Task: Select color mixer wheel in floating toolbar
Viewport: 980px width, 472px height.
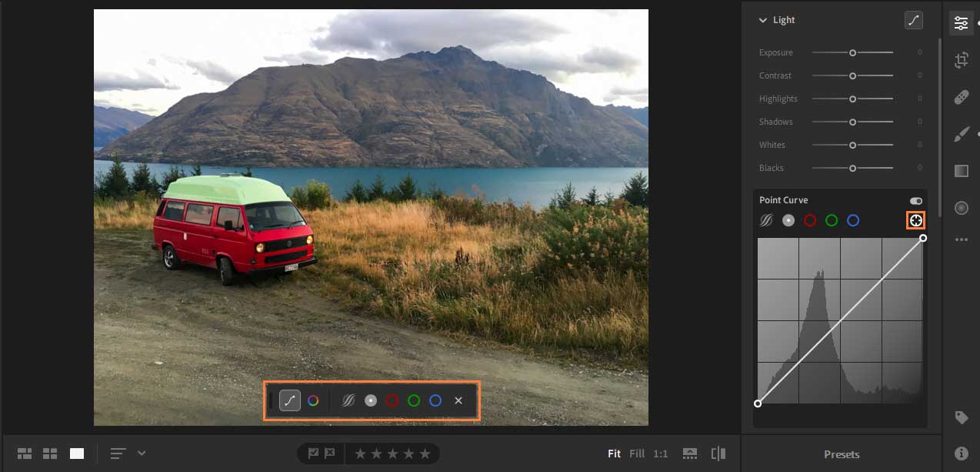Action: (x=313, y=400)
